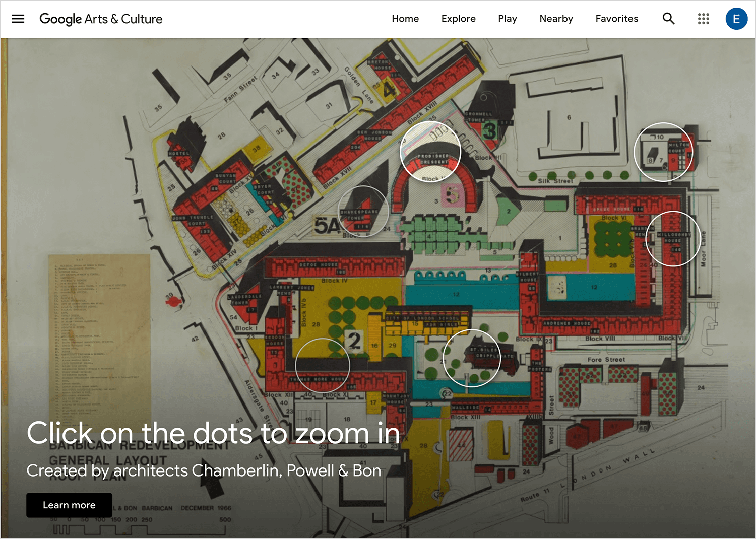This screenshot has height=539, width=756.
Task: Click the subtitle 'Created by architects Chamberlin, Powell & Bon'
Action: coord(204,470)
